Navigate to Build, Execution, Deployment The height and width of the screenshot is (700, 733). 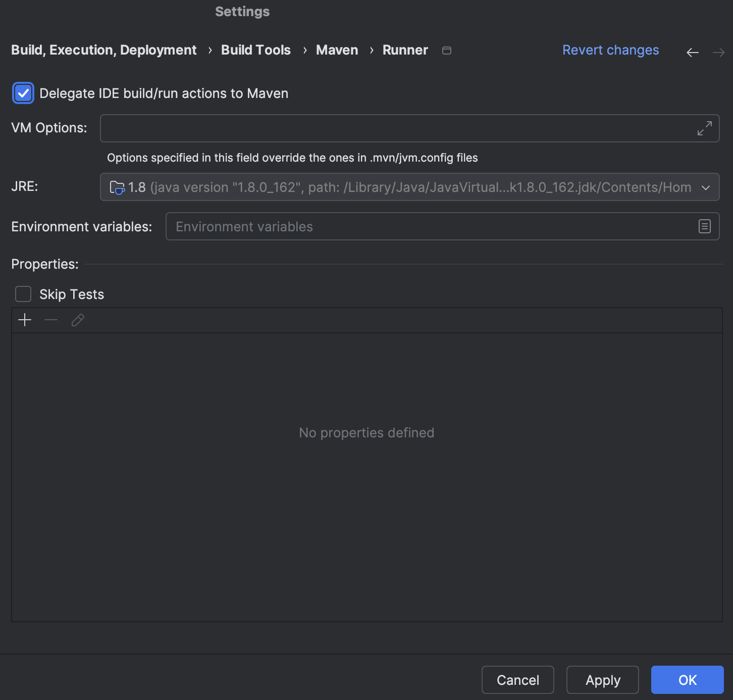pos(103,50)
